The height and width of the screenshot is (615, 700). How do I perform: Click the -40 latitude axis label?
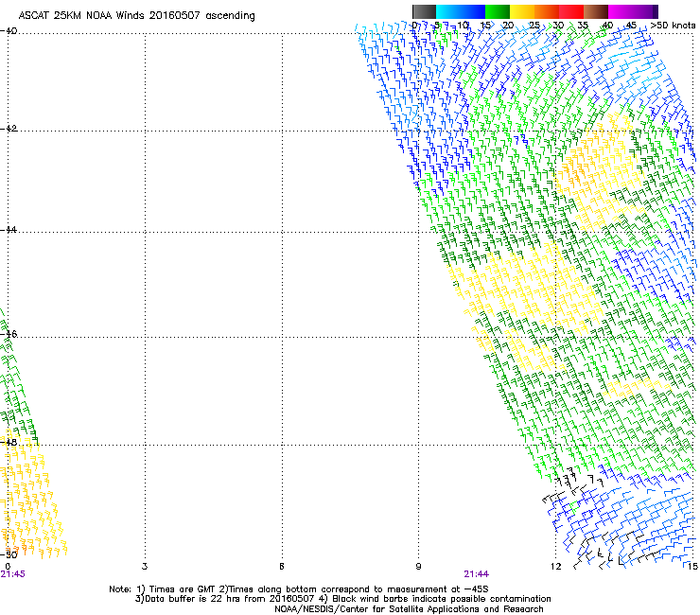coord(9,31)
